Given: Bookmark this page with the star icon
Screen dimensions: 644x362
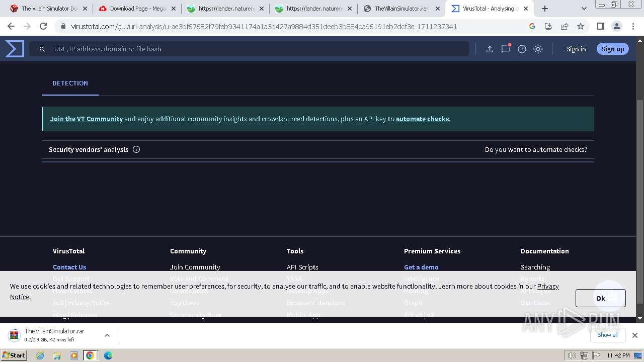Looking at the screenshot, I should [x=581, y=26].
